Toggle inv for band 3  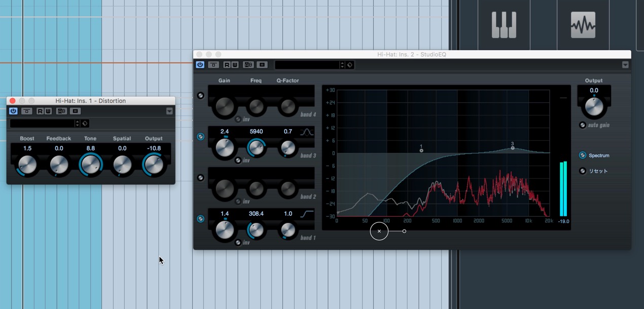coord(238,160)
